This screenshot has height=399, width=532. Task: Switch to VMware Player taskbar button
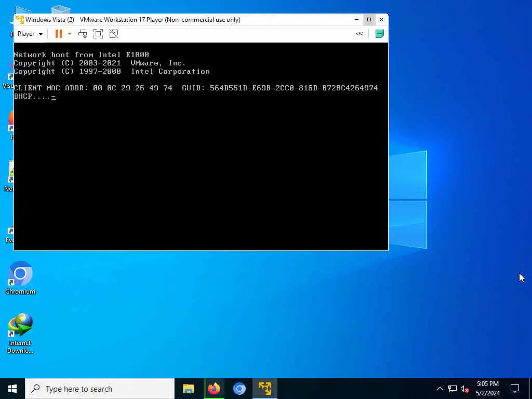point(265,389)
